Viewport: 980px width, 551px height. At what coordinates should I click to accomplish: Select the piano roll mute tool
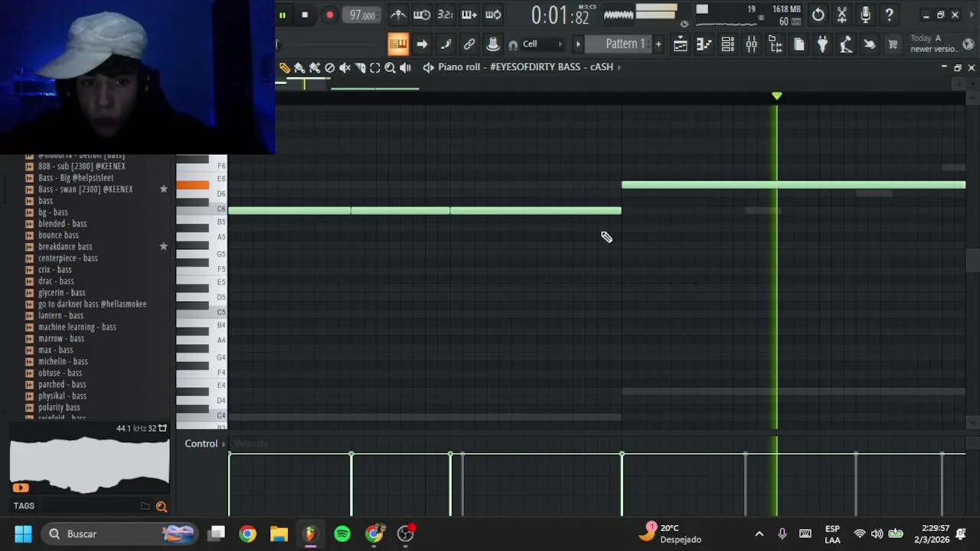click(x=345, y=67)
